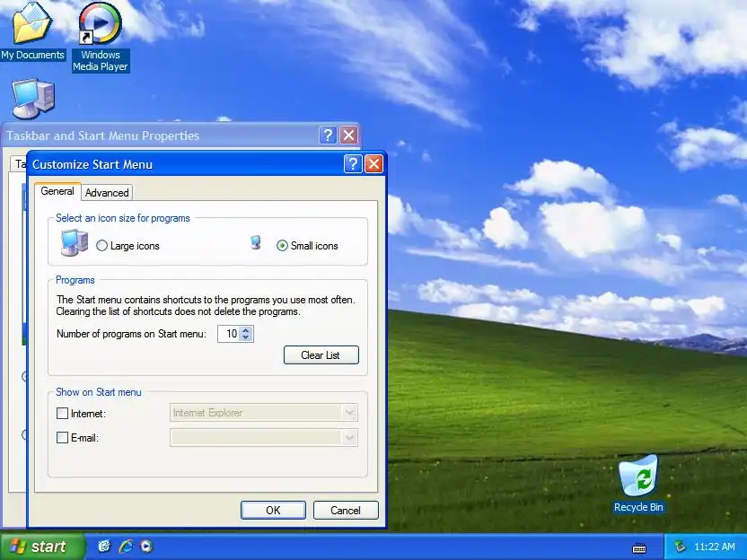Click Taskbar and Start Menu Properties title

coord(103,136)
